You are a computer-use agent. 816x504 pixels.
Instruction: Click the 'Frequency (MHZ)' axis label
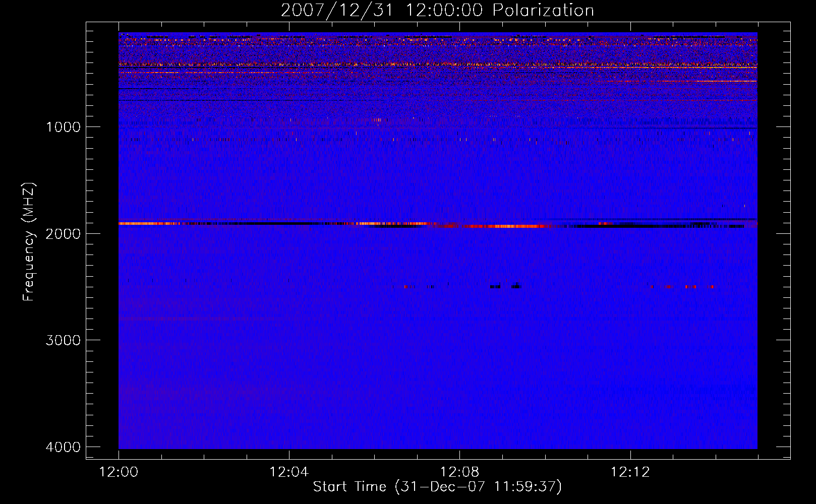coord(28,242)
